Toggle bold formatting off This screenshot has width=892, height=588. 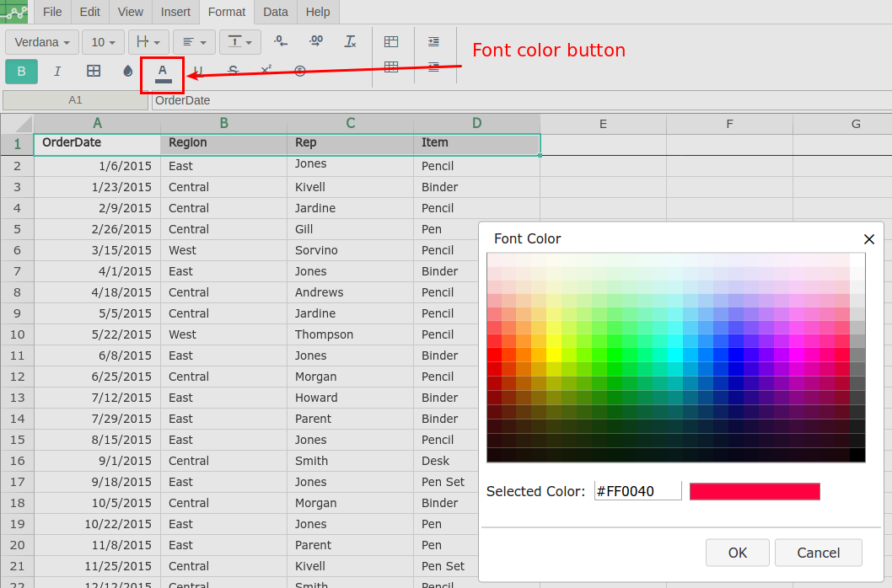[22, 72]
